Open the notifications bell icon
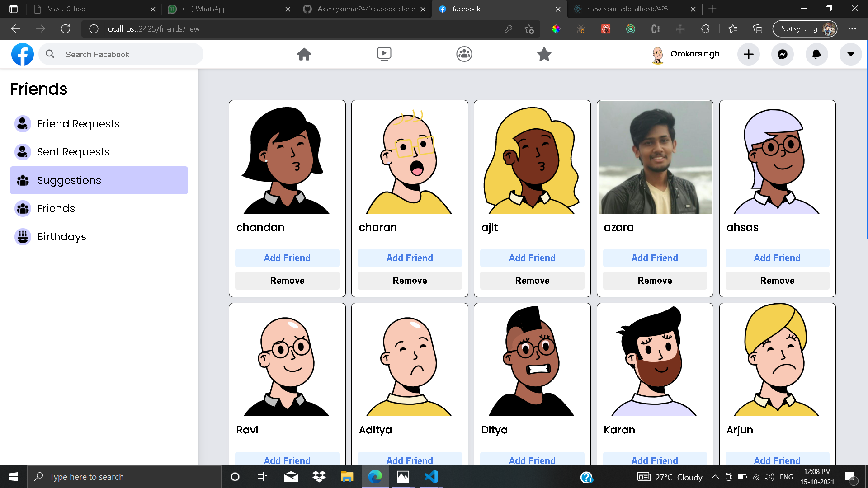 [816, 54]
